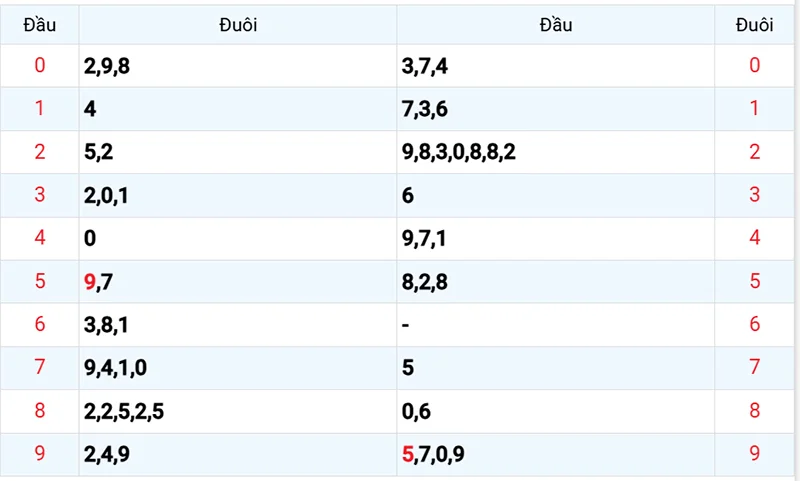This screenshot has width=800, height=481.
Task: Select the cell showing 3,7,4
Action: 424,67
